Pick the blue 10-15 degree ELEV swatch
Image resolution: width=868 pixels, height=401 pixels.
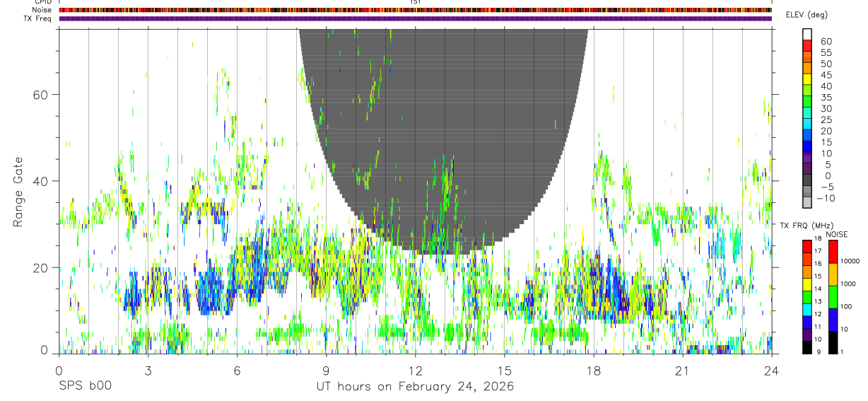pyautogui.click(x=808, y=147)
